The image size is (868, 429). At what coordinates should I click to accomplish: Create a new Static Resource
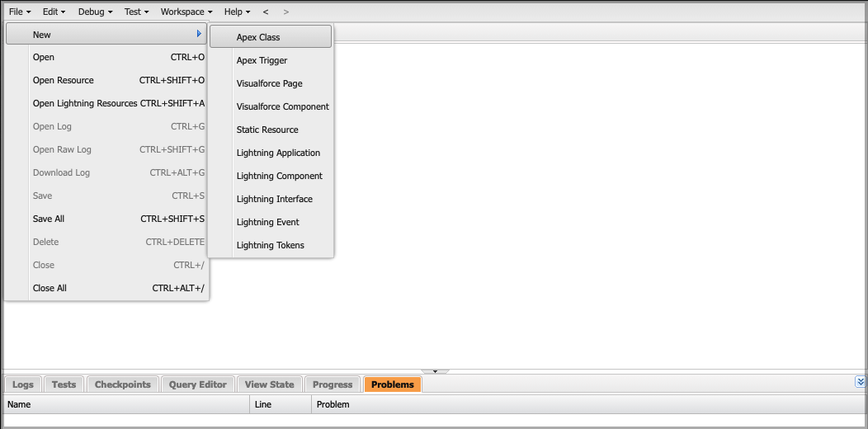271,130
